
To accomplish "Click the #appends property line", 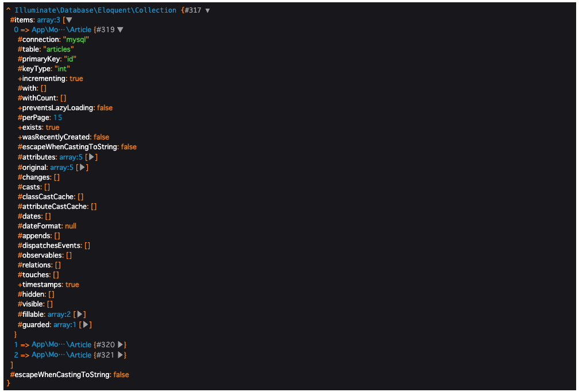I will click(x=39, y=236).
